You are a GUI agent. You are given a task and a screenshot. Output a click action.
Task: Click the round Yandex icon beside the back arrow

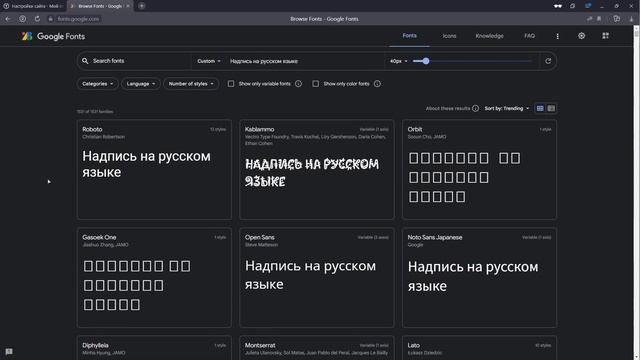point(22,19)
